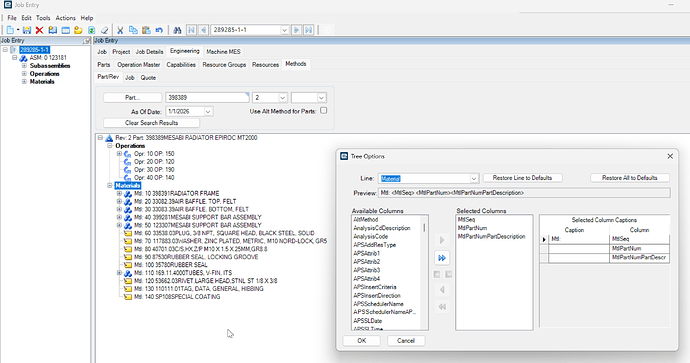This screenshot has height=363, width=690.
Task: Click the New document toolbar icon
Action: click(10, 30)
